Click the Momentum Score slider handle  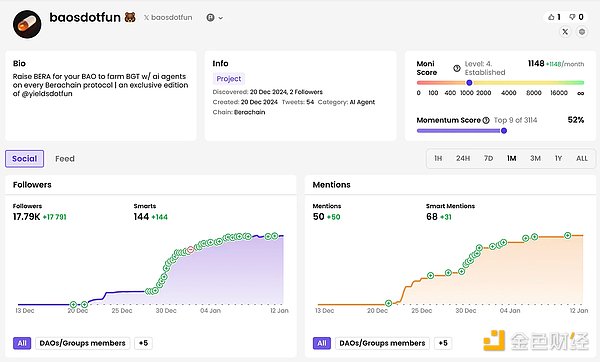click(504, 131)
